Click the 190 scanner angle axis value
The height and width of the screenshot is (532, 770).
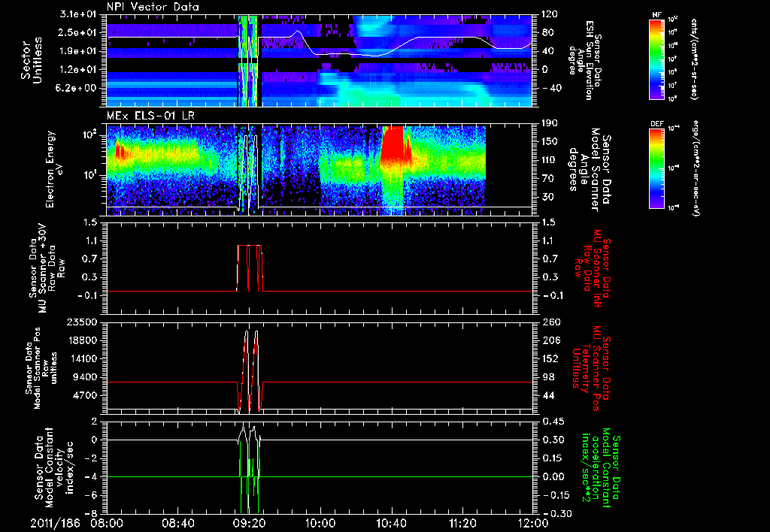(550, 123)
